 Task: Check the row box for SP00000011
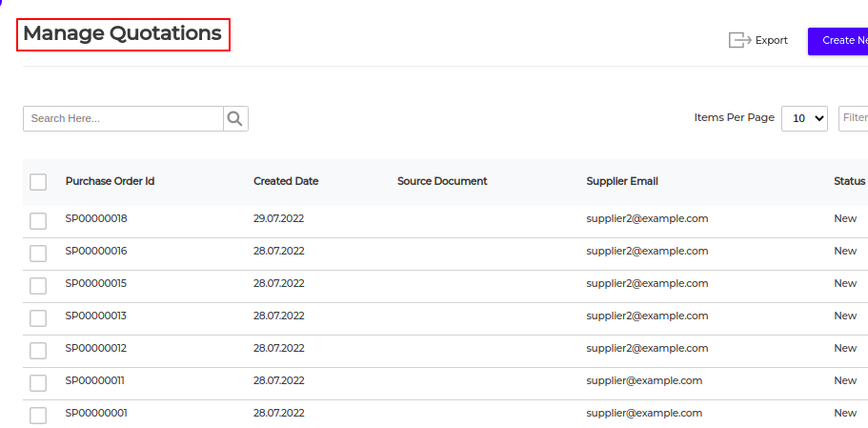click(38, 382)
